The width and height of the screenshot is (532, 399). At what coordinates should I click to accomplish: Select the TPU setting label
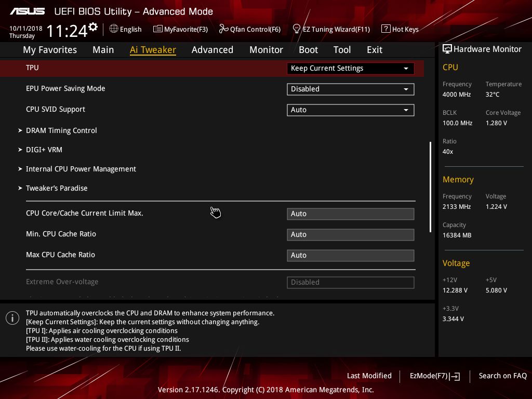point(32,68)
